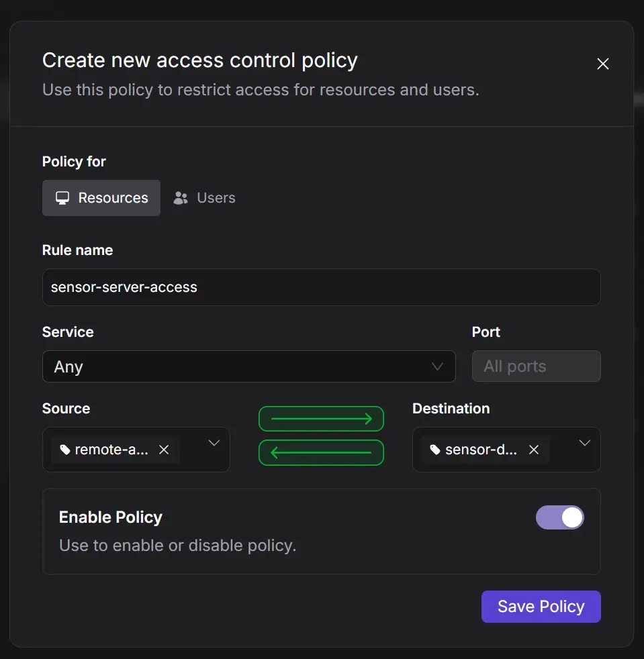Remove the sensor-d destination tag
644x659 pixels.
(x=534, y=450)
